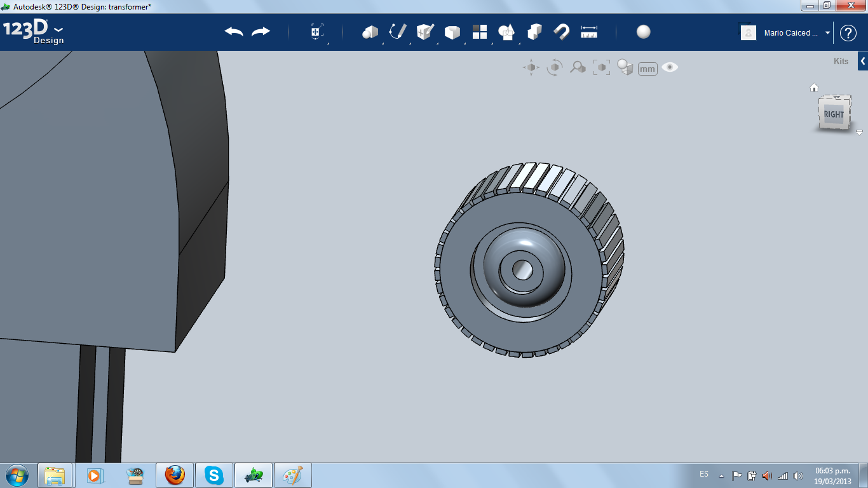Open the mm units setting
Image resolution: width=868 pixels, height=488 pixels.
pos(648,69)
